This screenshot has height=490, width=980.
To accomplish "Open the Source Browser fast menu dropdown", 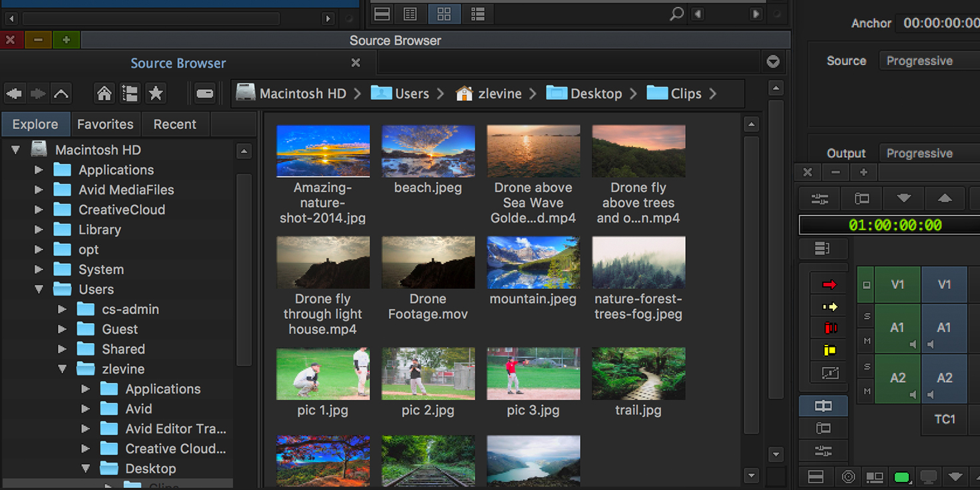I will point(773,62).
